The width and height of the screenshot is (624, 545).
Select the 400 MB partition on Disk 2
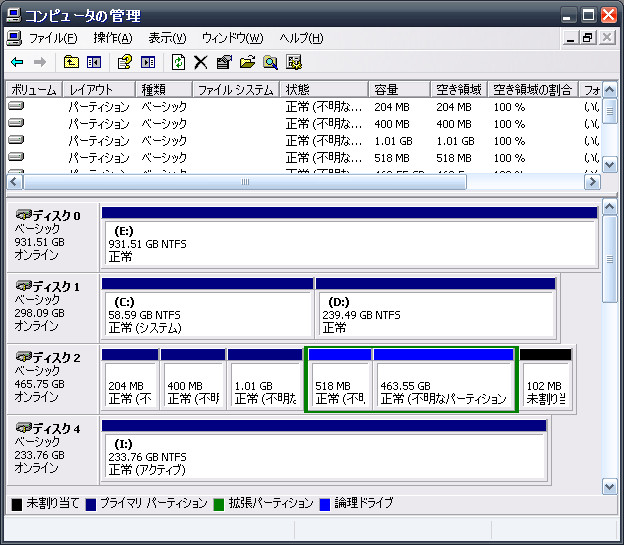(193, 379)
